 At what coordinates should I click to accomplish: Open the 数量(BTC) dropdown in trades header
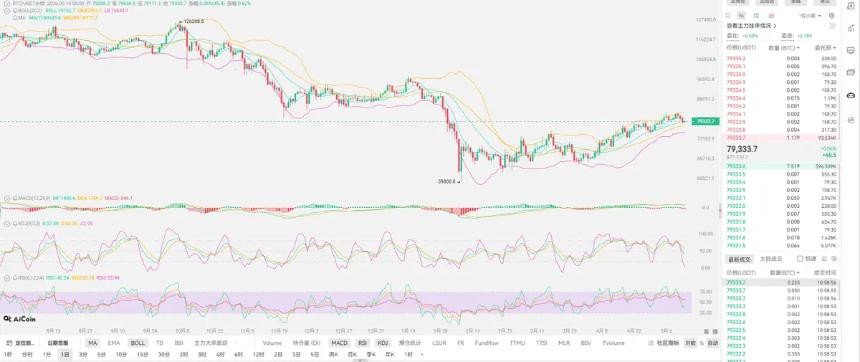point(784,272)
